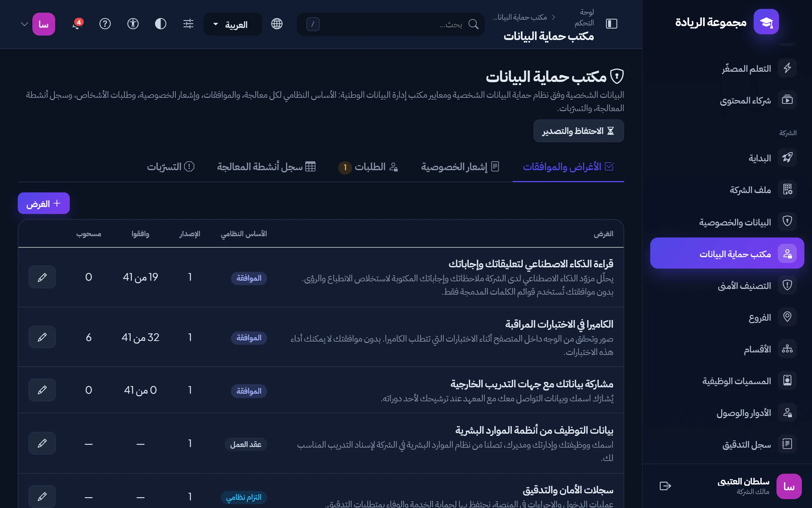Edit بيانات التوظيف row pencil icon
The image size is (812, 508).
pos(42,444)
